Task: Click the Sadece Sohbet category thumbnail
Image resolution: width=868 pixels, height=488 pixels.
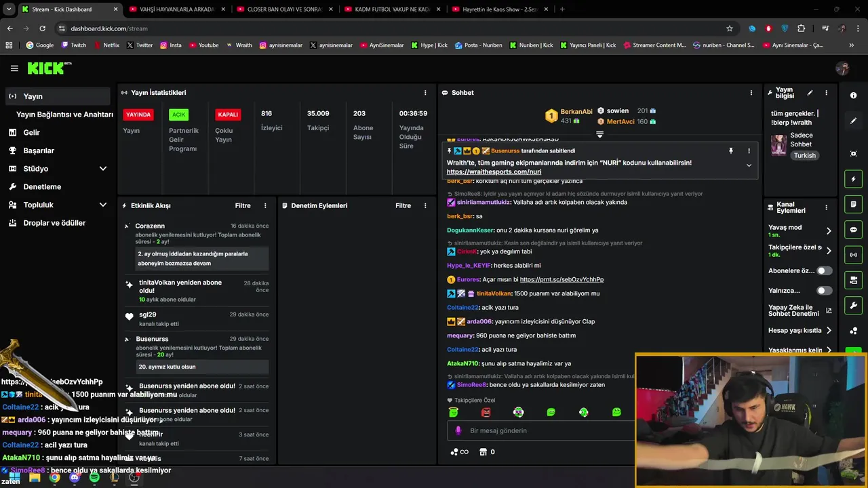Action: point(778,144)
